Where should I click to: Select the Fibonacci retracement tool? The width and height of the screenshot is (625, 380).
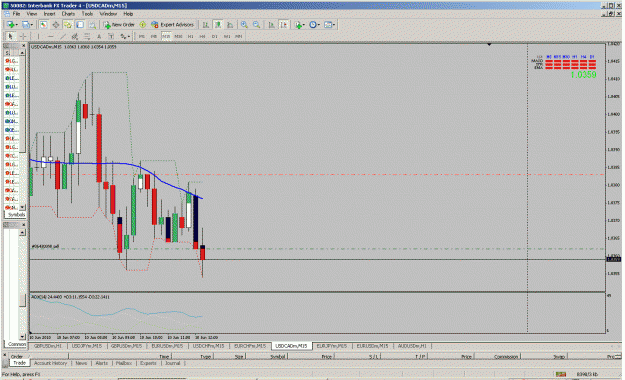point(87,36)
